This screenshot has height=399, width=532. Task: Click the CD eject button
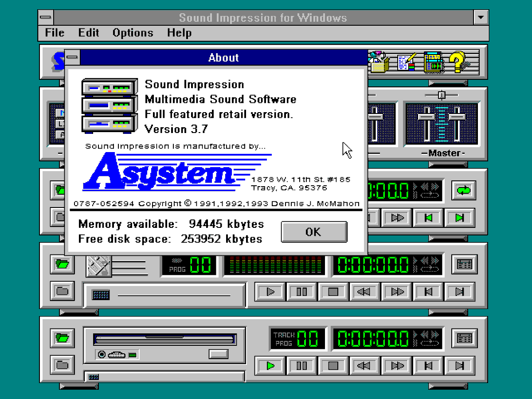click(x=219, y=354)
